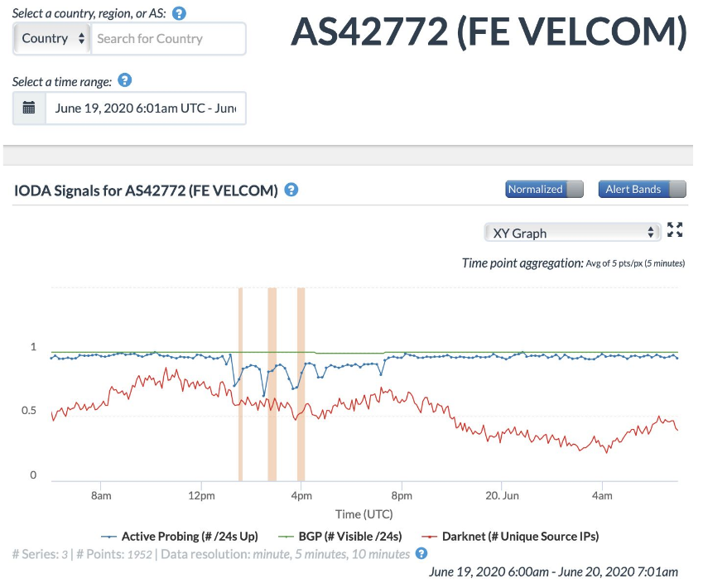Click help icon beside IODA Signals heading

[x=291, y=190]
